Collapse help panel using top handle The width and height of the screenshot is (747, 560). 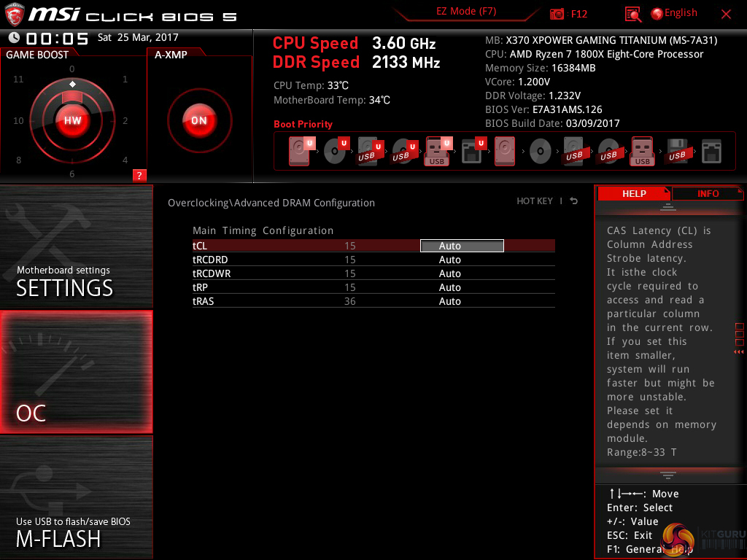click(x=668, y=207)
